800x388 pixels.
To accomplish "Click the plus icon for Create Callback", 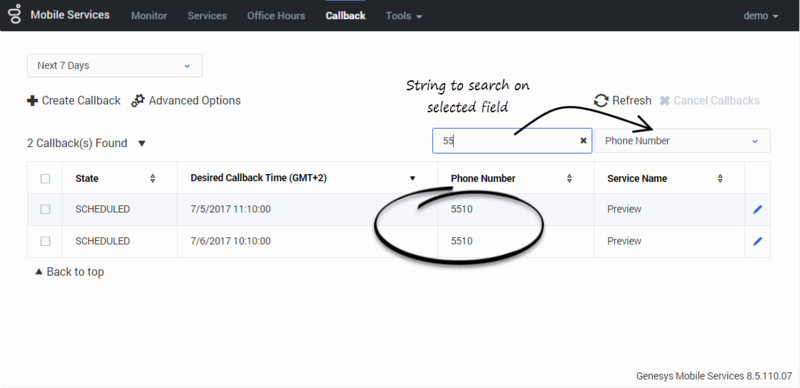I will pos(33,101).
